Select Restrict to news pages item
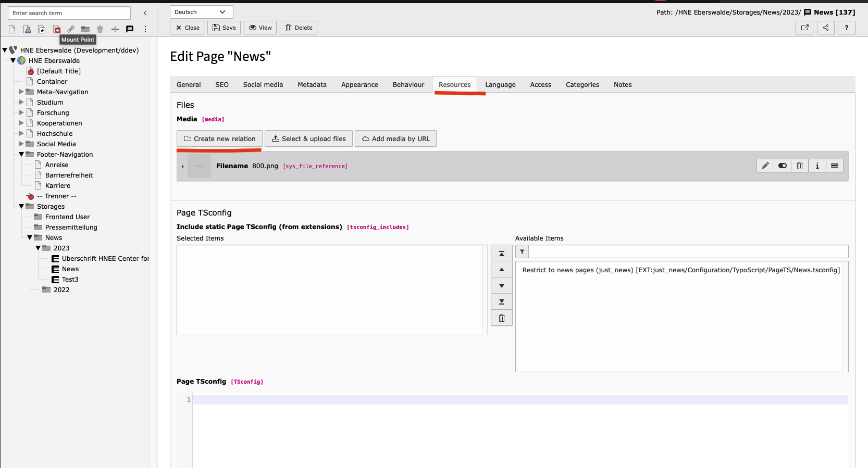Viewport: 868px width, 468px height. pos(680,270)
